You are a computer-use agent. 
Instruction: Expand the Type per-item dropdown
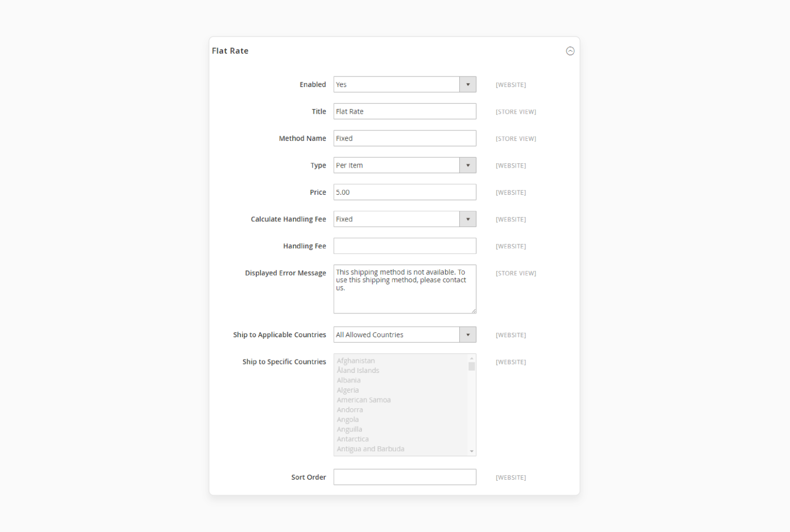(468, 165)
